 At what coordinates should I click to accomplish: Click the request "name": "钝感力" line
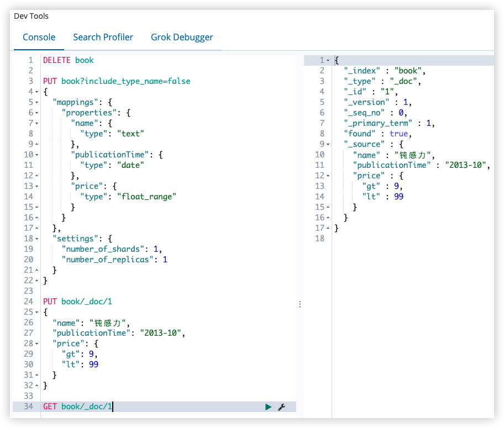tap(91, 323)
